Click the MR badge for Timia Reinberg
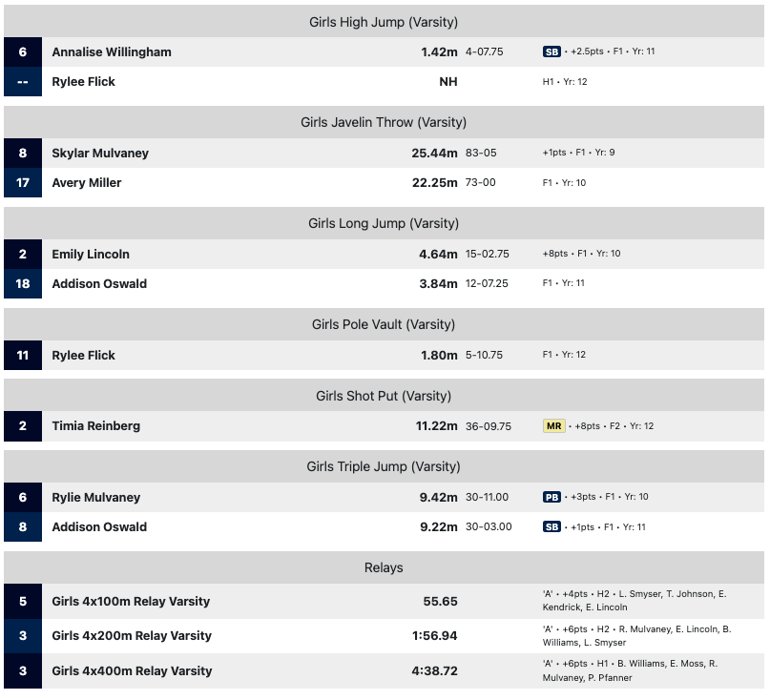 [x=553, y=426]
